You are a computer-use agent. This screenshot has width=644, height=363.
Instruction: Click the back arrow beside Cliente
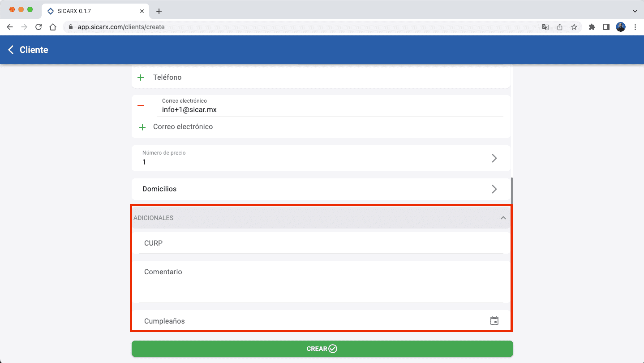coord(11,50)
